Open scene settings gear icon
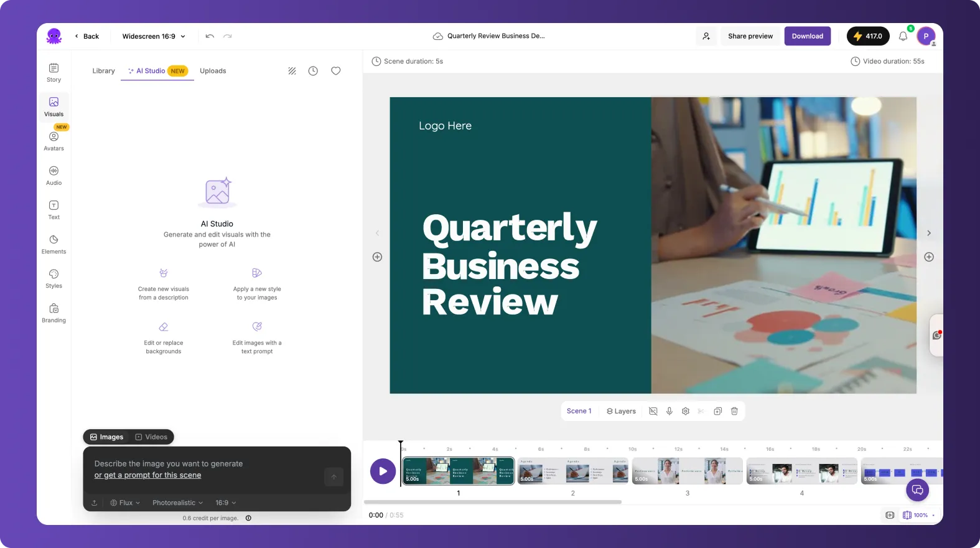 (686, 411)
